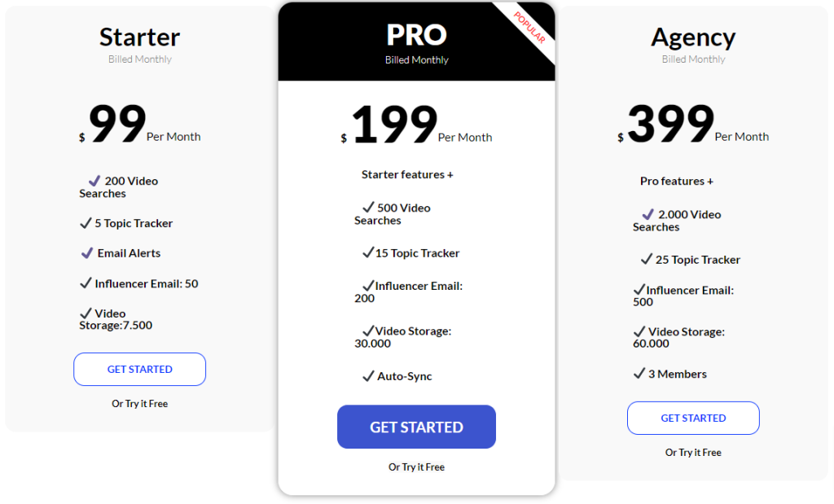
Task: Click the checkmark next to 3 Members
Action: click(639, 374)
